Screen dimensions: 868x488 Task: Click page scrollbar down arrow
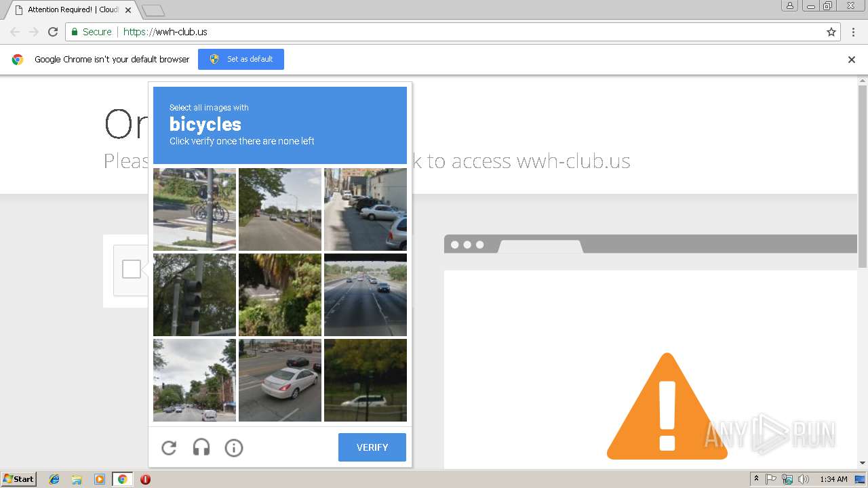click(x=863, y=464)
